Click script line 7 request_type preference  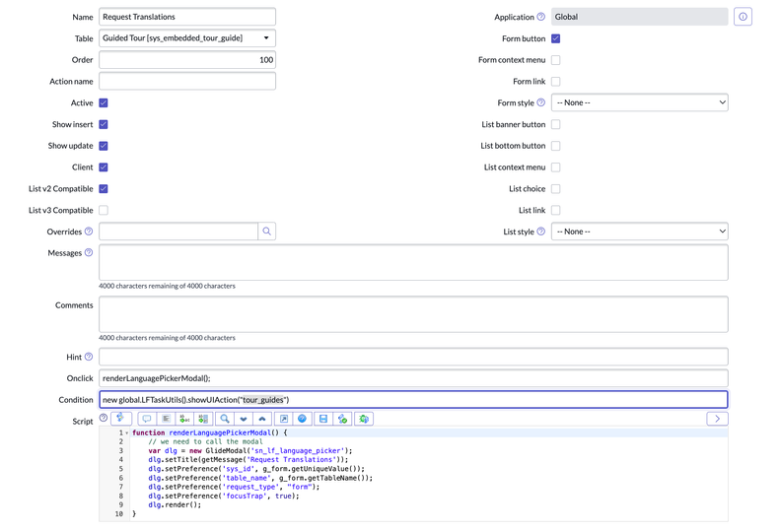tap(234, 488)
